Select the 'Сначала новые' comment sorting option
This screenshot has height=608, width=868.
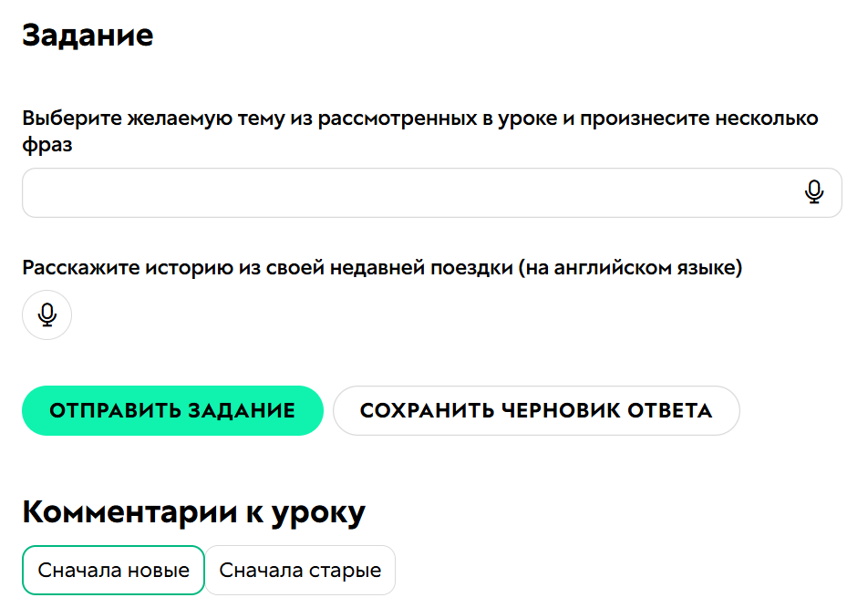click(x=112, y=570)
